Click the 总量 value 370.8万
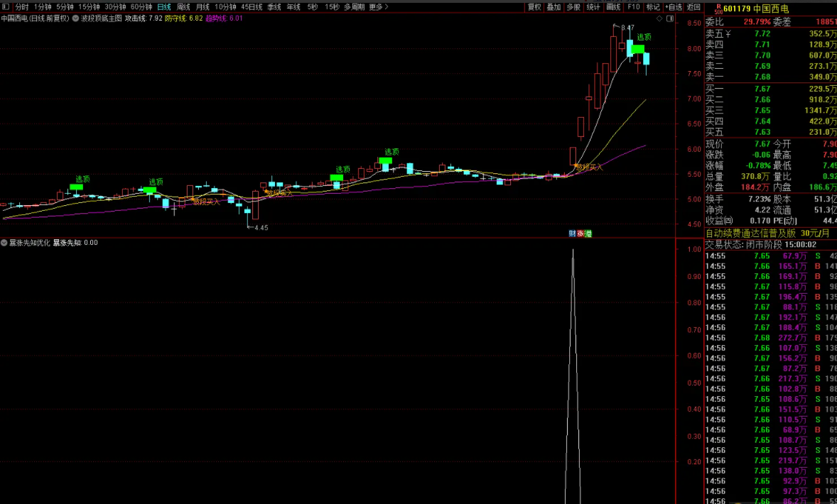This screenshot has height=504, width=837. point(756,177)
